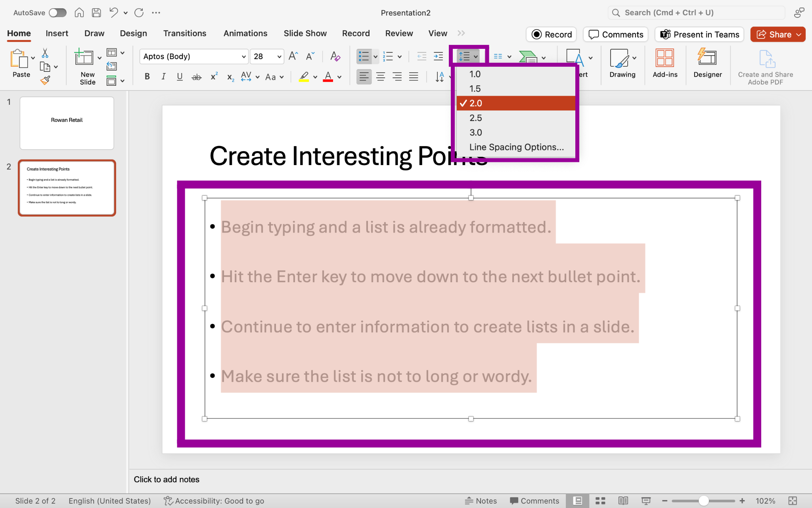
Task: Expand the numbering style dropdown arrow
Action: coord(399,56)
